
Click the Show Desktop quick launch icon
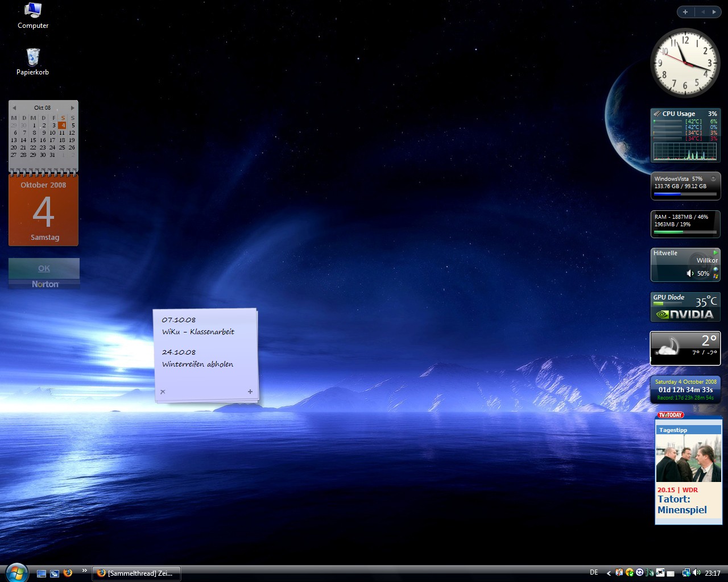[x=42, y=573]
